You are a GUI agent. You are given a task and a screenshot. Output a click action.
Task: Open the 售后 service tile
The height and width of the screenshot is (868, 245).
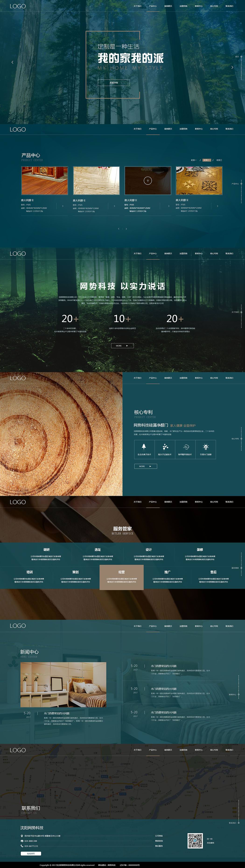213,577
